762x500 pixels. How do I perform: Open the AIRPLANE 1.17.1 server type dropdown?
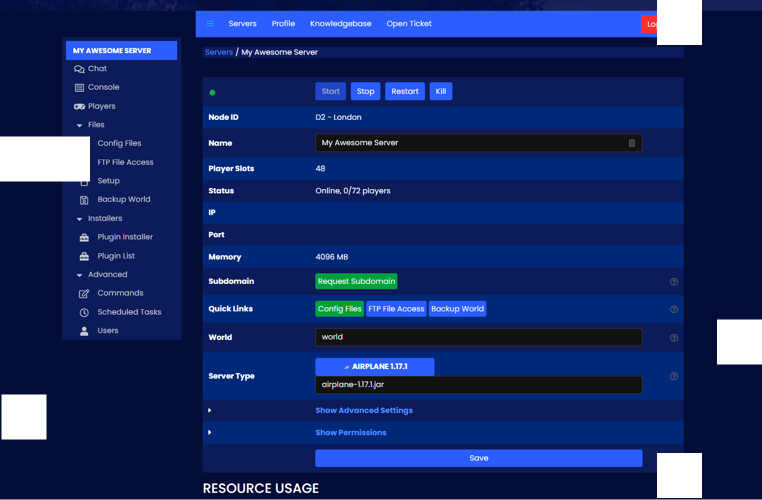pos(375,367)
